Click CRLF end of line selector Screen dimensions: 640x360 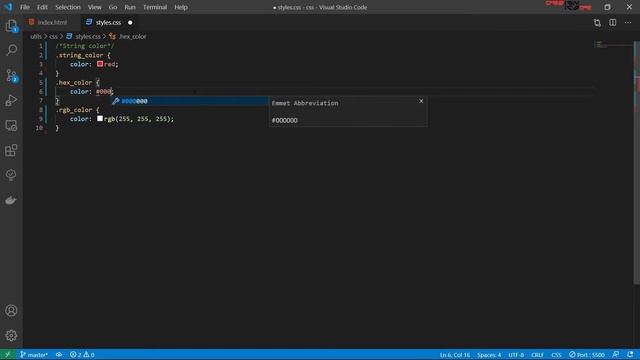pyautogui.click(x=537, y=355)
